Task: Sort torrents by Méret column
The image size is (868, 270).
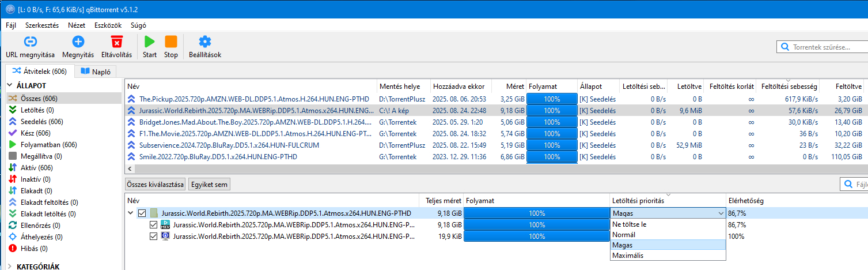Action: [x=510, y=86]
